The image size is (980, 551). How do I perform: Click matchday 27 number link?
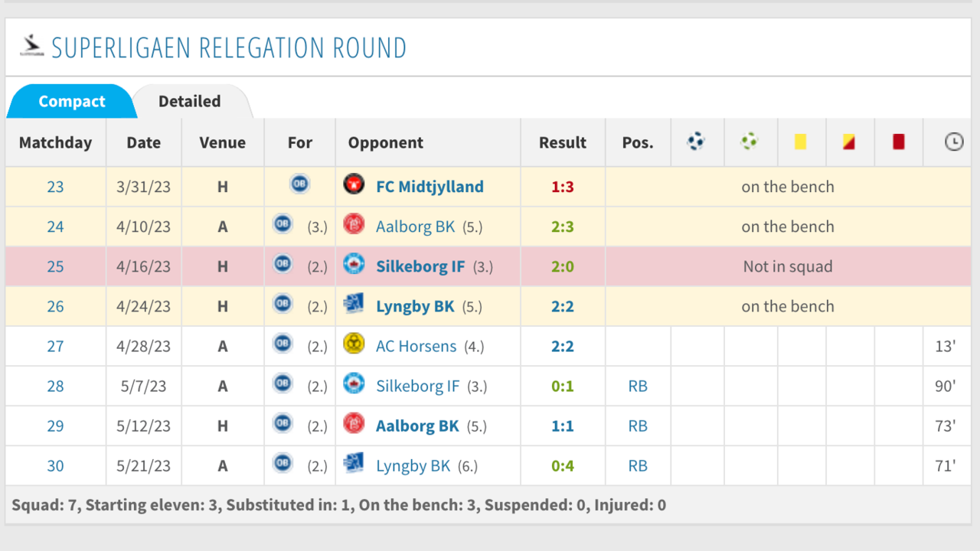[x=55, y=346]
